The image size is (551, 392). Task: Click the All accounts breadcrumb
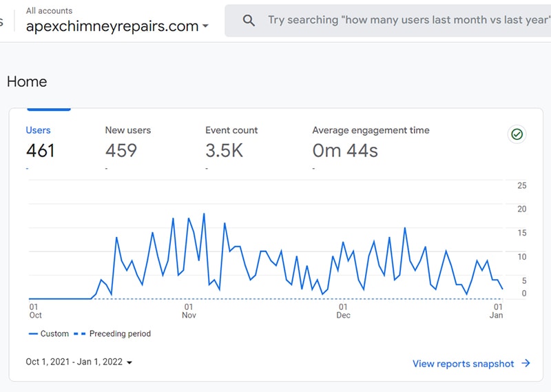49,11
